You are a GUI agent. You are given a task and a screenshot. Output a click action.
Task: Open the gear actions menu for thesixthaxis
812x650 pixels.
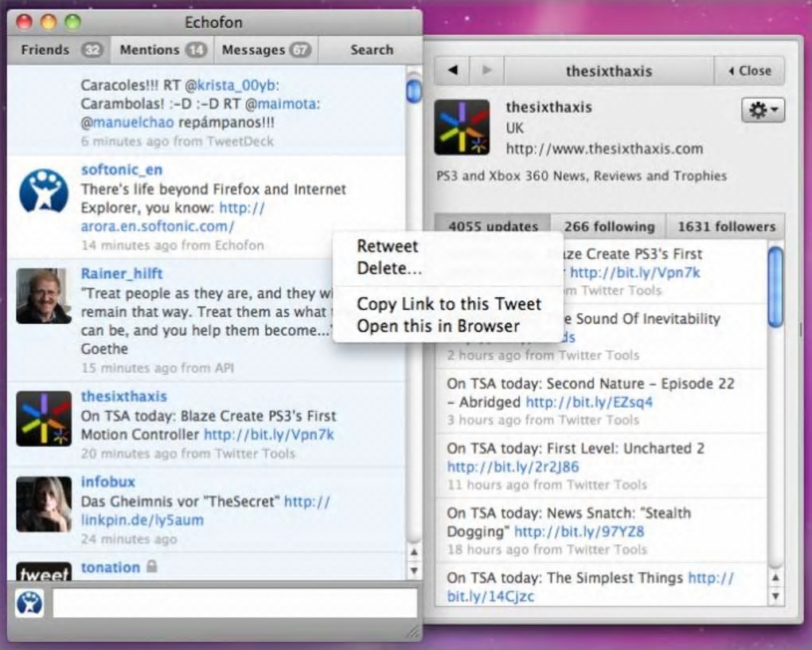[x=763, y=110]
